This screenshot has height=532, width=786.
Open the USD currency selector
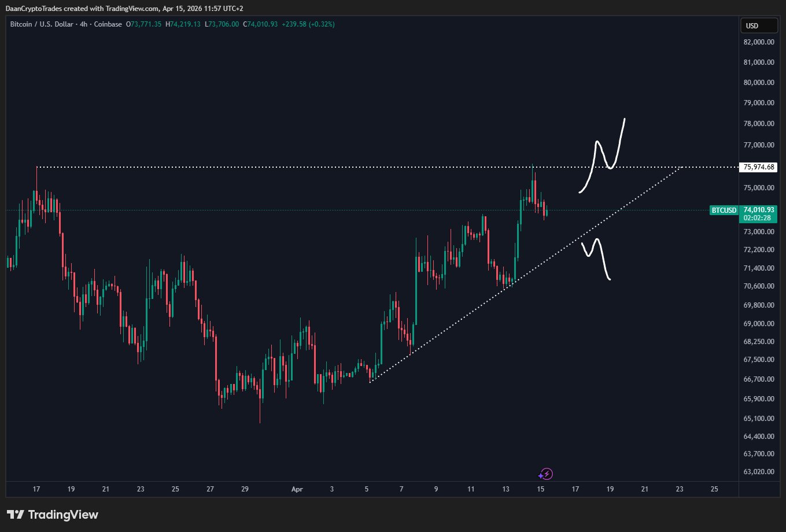pos(758,25)
